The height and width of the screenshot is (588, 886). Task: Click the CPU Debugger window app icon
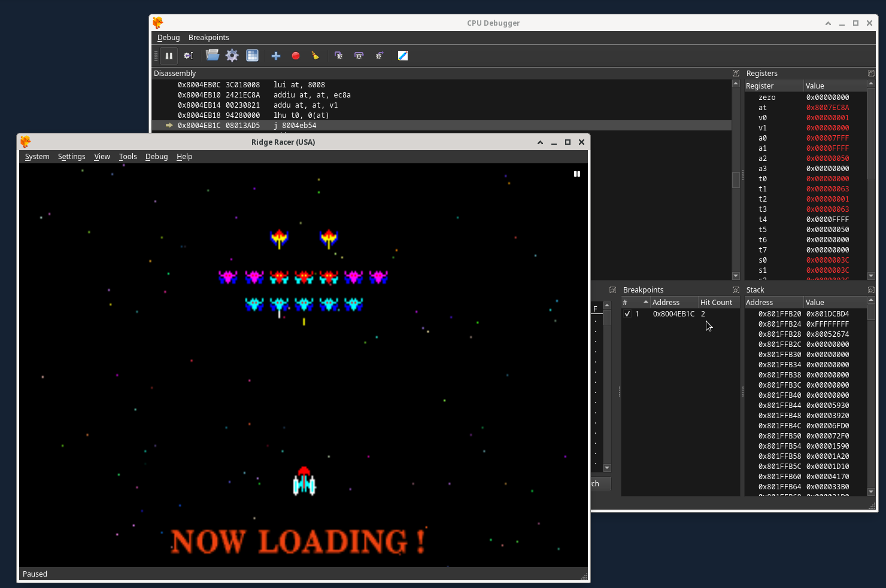(157, 23)
